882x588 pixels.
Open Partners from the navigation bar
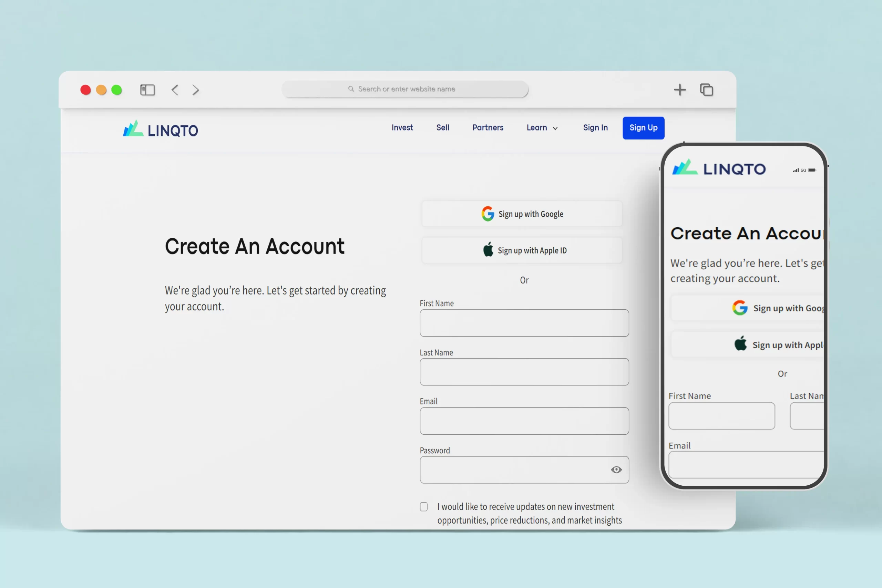pos(488,128)
